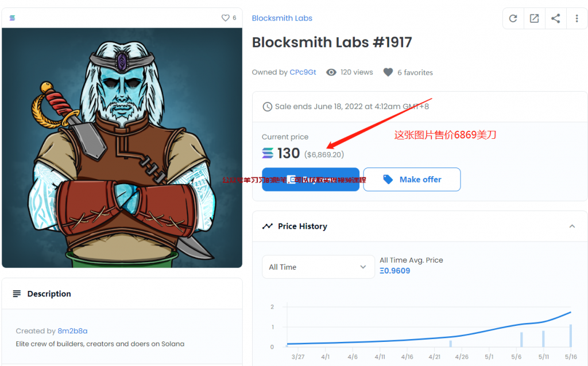This screenshot has height=366, width=588.
Task: Click the Price History chart icon
Action: coord(268,226)
